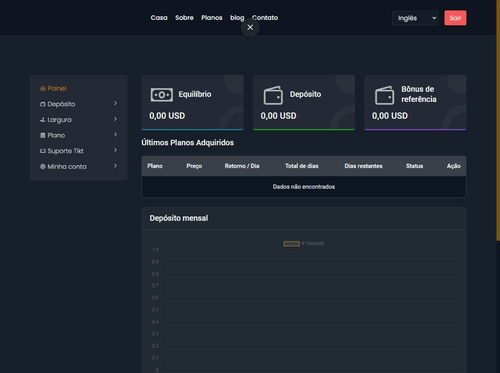500x373 pixels.
Task: Click the Largura withdraw icon in sidebar
Action: pos(43,120)
